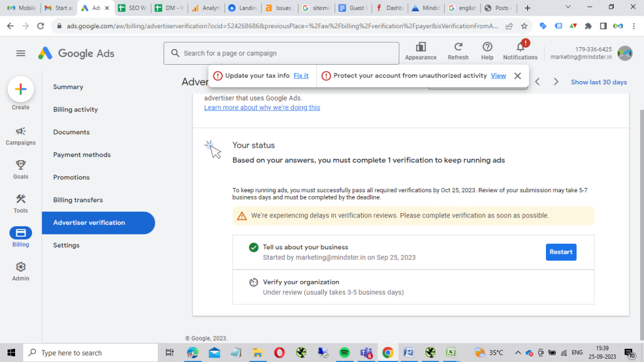Screen dimensions: 644x362
Task: Open the Admin gear icon
Action: click(x=21, y=266)
